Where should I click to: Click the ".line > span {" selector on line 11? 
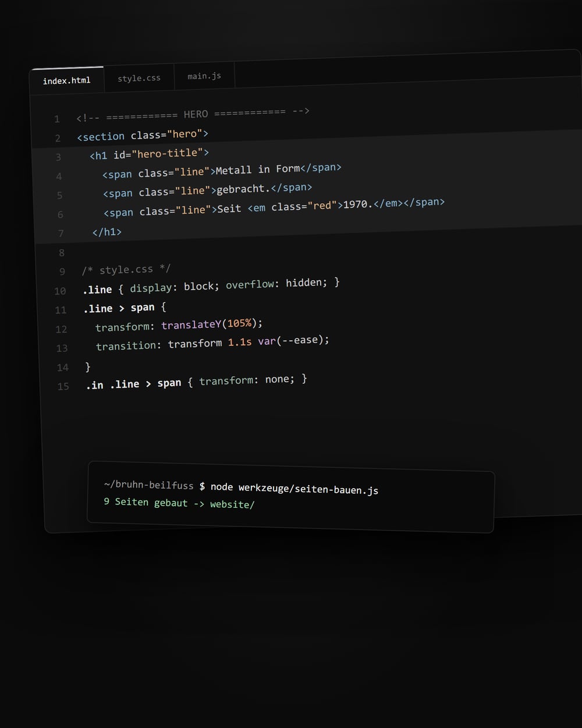point(125,308)
